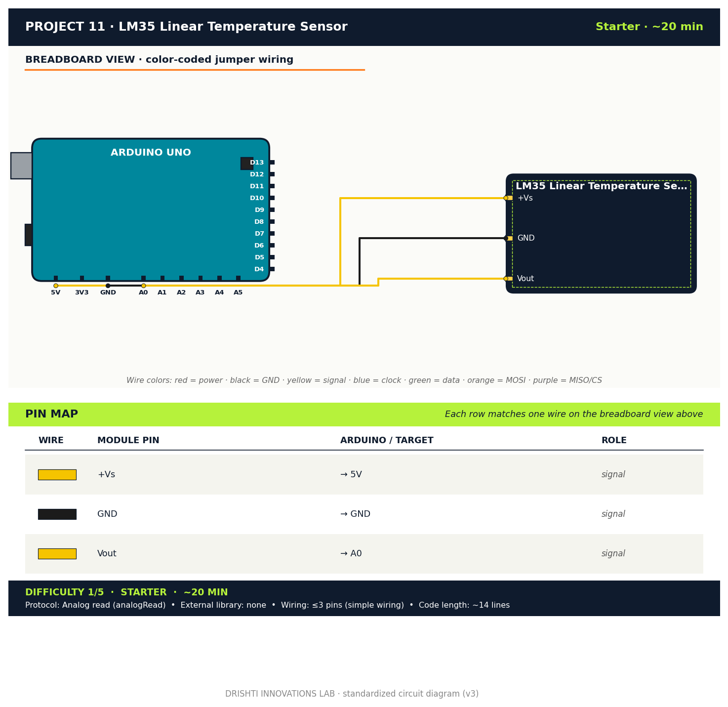728x707 pixels.
Task: Select the yellow wire color swatch for Vout
Action: pos(57,553)
